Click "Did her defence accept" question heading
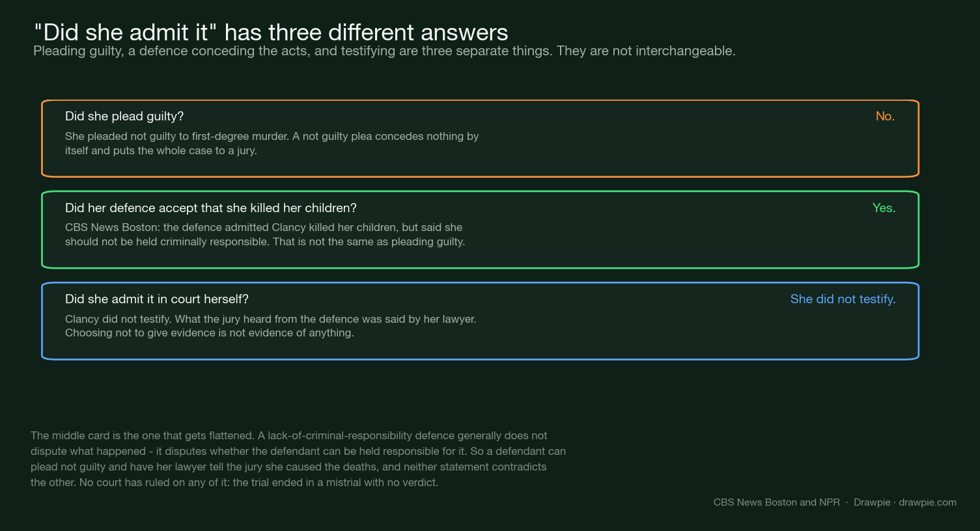Viewport: 980px width, 531px height. (x=211, y=208)
